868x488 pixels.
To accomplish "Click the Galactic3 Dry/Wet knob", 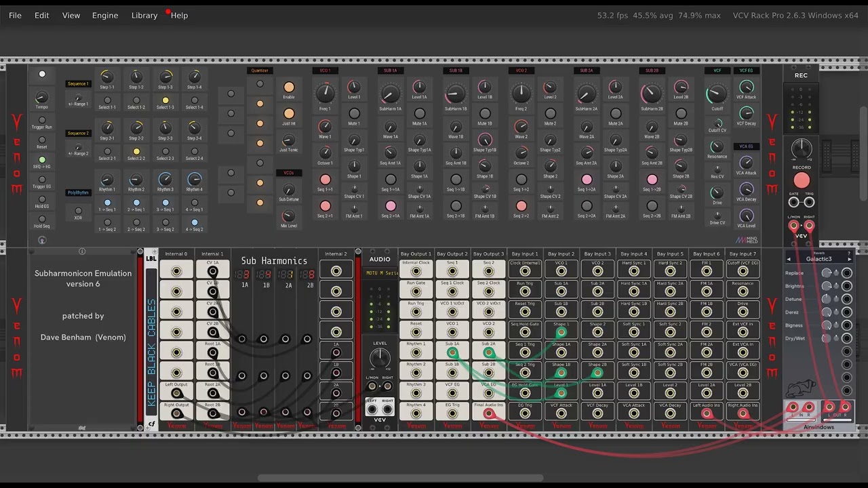I will (826, 338).
